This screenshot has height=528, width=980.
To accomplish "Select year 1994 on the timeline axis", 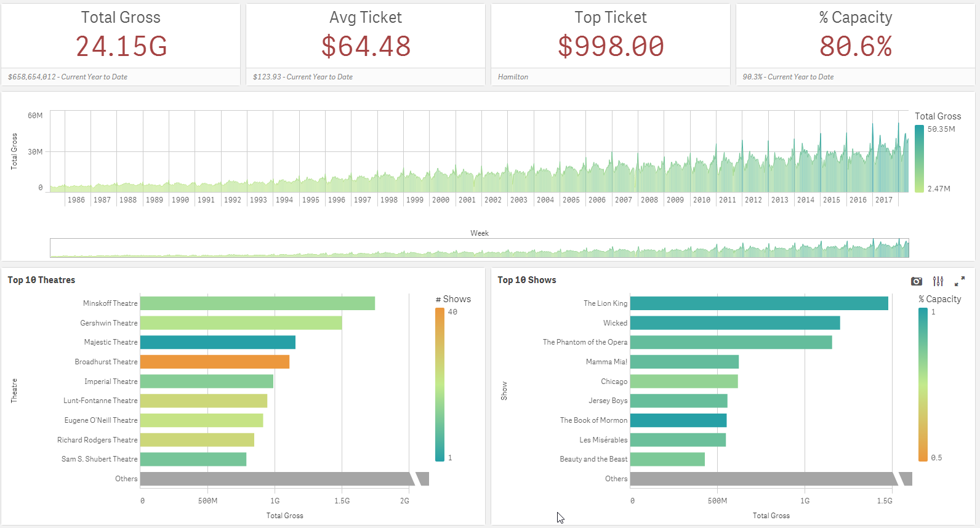I will point(284,200).
